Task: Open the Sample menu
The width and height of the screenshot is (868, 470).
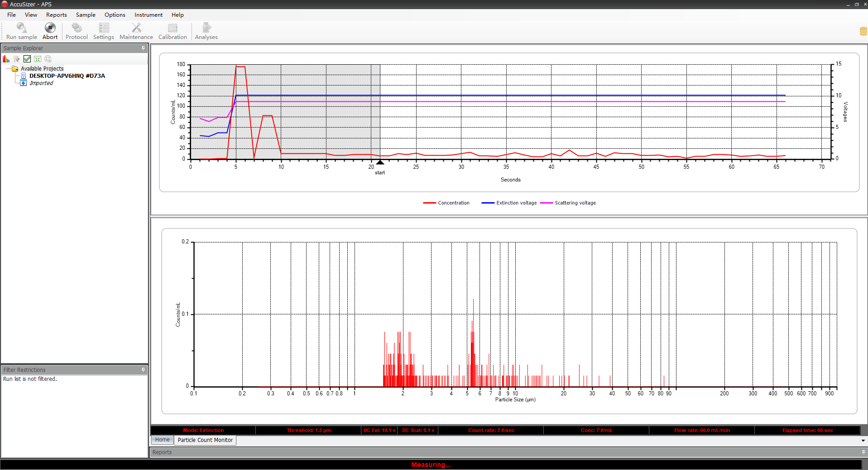Action: (86, 14)
